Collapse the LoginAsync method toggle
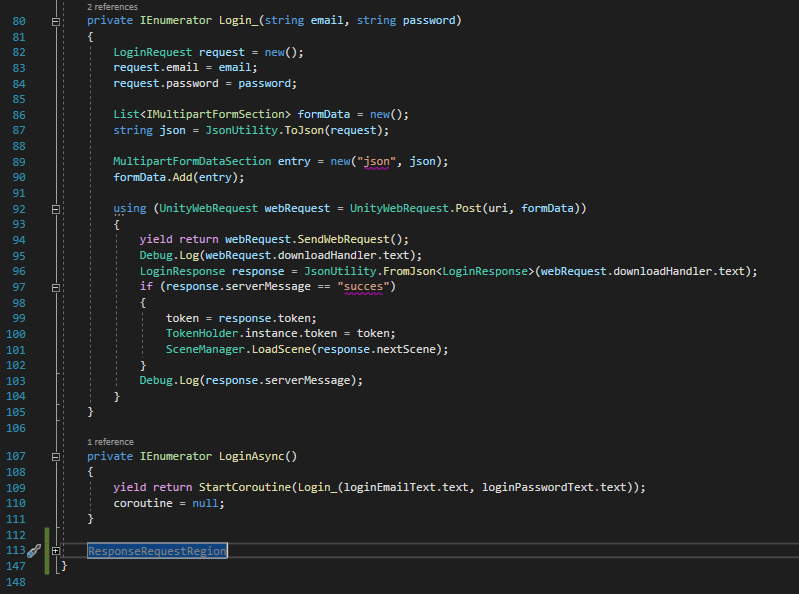799x594 pixels. [x=55, y=456]
